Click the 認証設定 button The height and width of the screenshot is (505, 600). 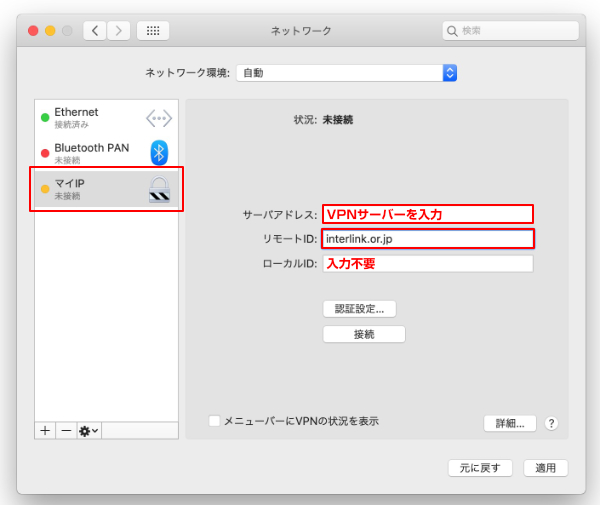[359, 308]
